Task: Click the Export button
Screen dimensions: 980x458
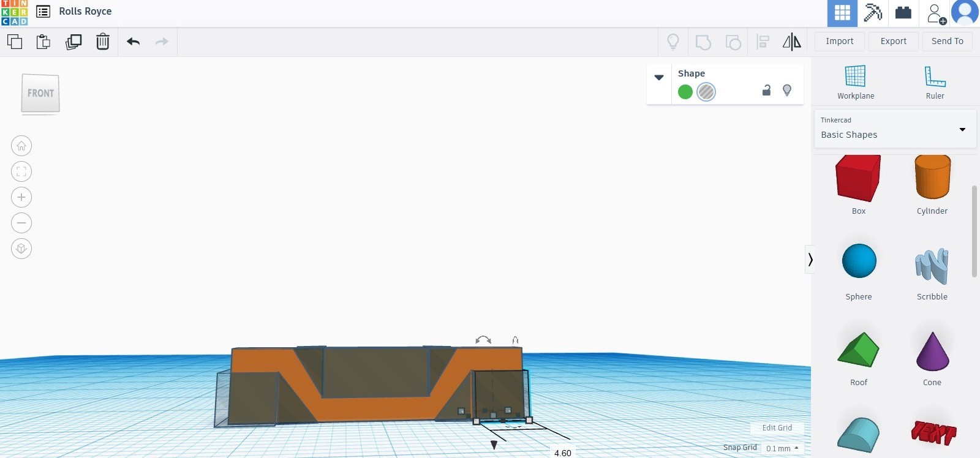Action: [x=893, y=41]
